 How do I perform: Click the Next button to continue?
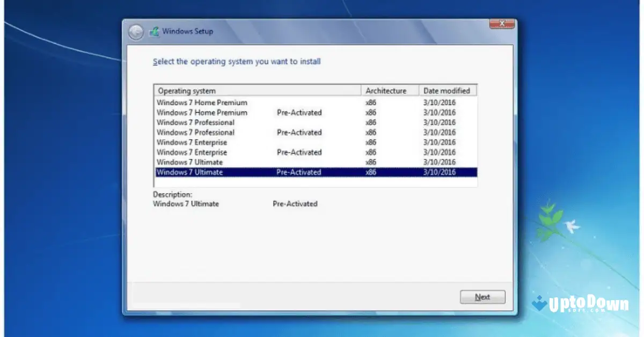pyautogui.click(x=482, y=297)
